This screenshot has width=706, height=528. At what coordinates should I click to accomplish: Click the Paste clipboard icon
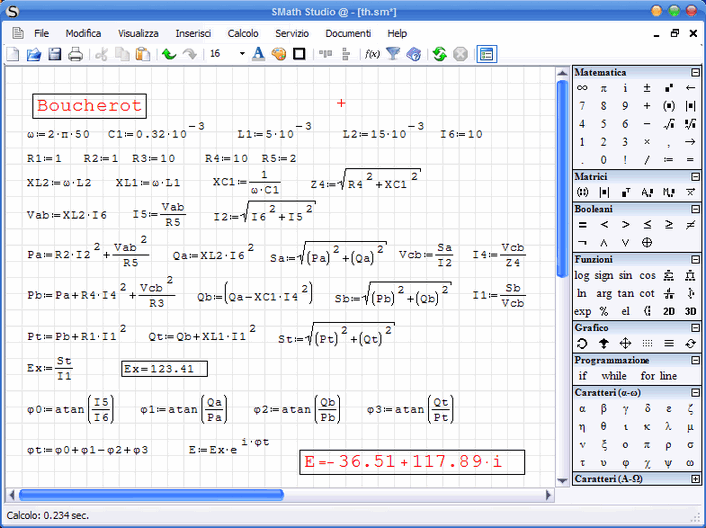tap(143, 54)
